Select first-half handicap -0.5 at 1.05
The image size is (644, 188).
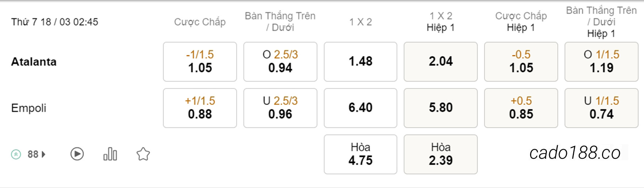point(521,61)
